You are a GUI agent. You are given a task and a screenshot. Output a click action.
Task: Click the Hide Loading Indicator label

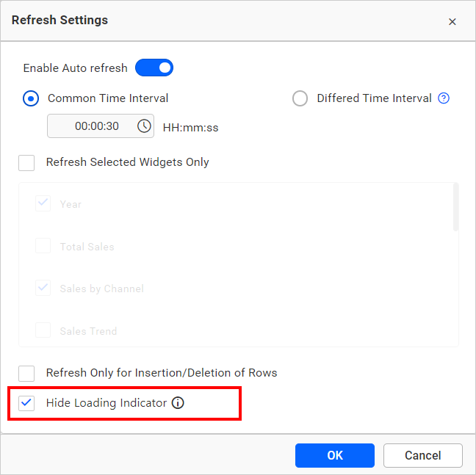pyautogui.click(x=107, y=403)
